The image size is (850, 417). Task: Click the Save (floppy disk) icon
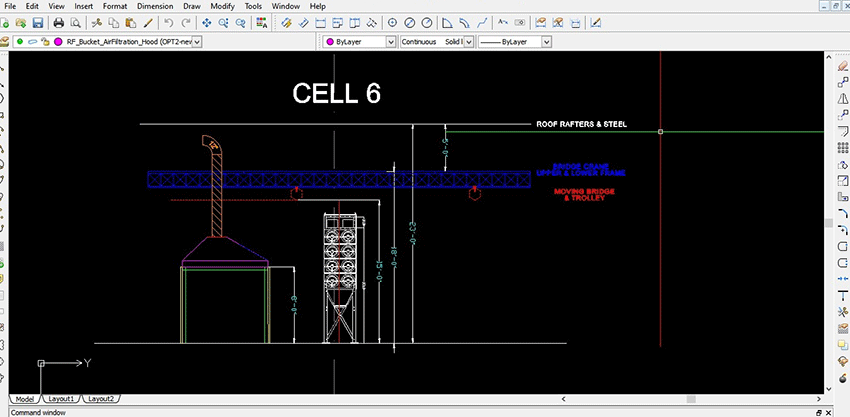pyautogui.click(x=38, y=22)
